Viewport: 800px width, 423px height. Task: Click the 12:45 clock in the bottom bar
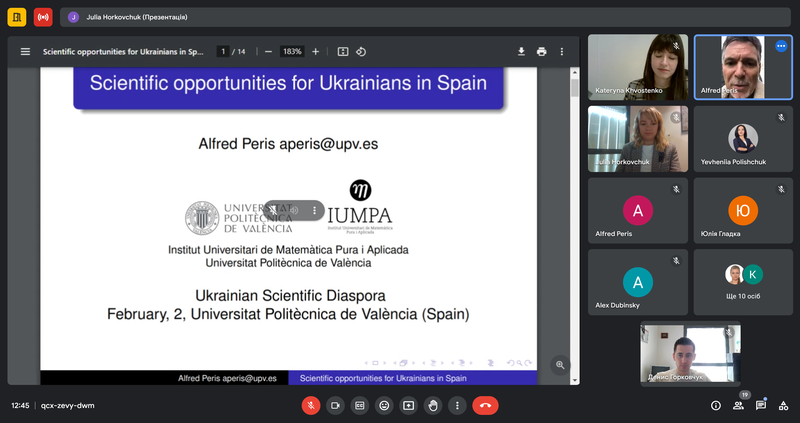pyautogui.click(x=20, y=406)
